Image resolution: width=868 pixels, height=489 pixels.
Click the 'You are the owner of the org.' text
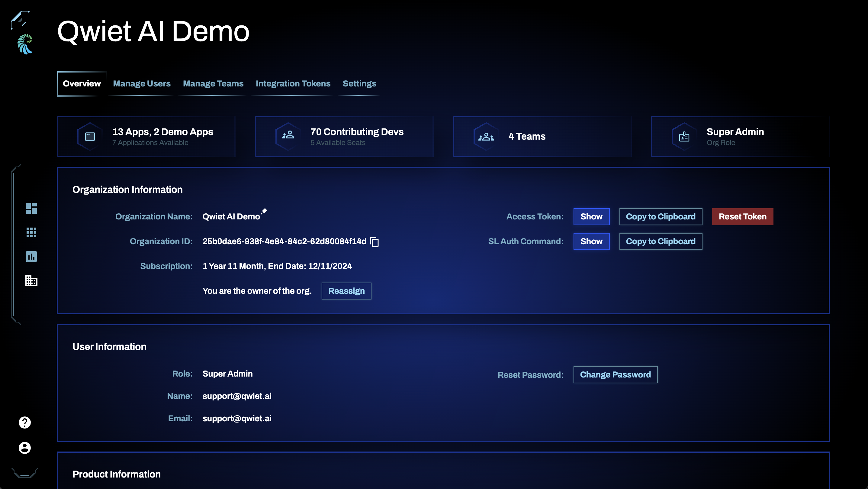(257, 291)
